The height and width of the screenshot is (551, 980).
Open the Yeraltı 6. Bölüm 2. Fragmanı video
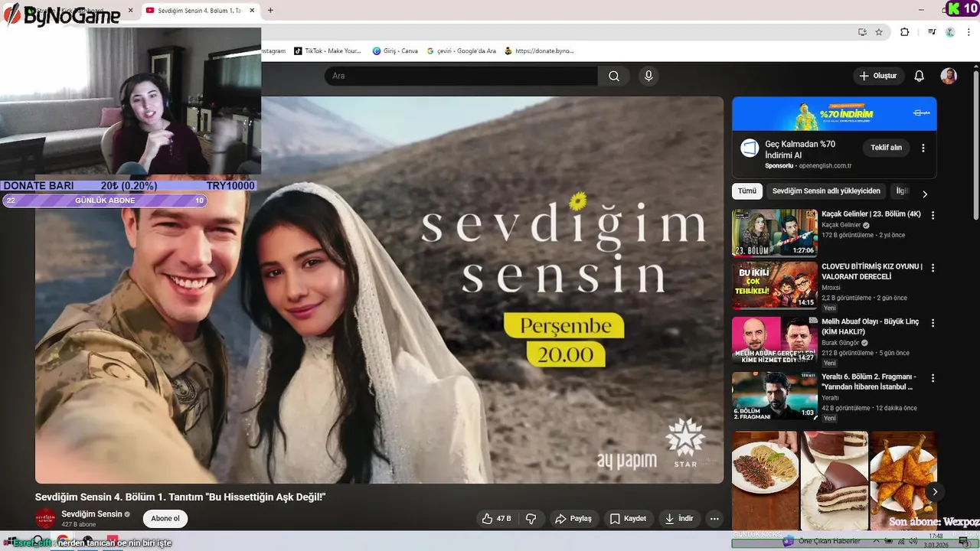coord(775,396)
